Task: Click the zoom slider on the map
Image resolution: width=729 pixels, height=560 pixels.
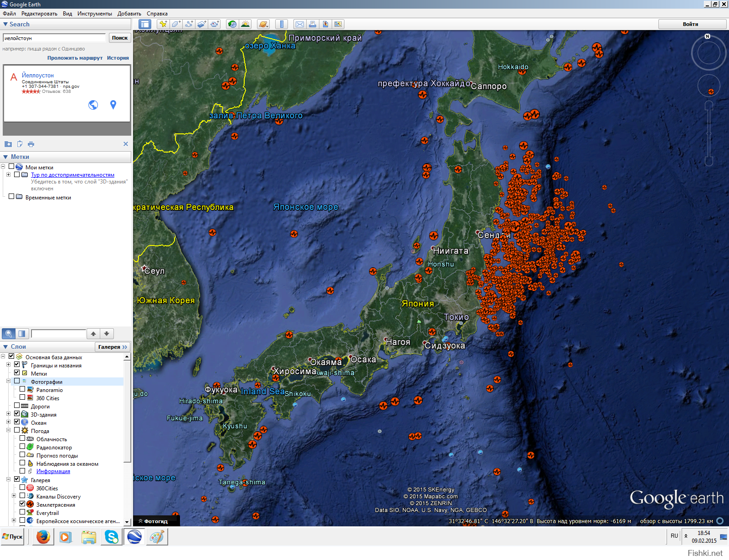Action: click(x=708, y=133)
